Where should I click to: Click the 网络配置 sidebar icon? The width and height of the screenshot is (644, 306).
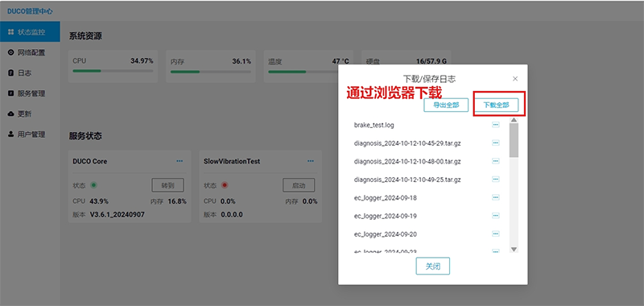(11, 52)
